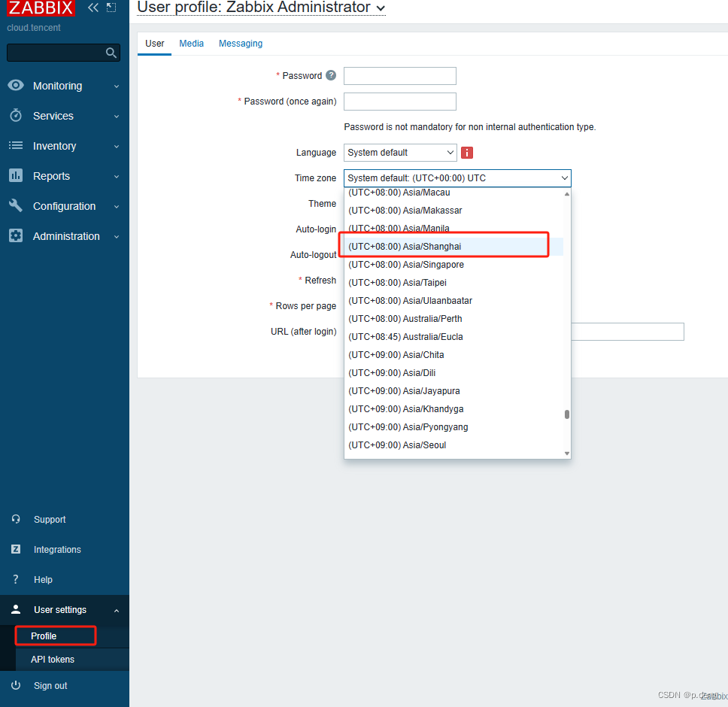
Task: Focus the Password input field
Action: [x=400, y=76]
